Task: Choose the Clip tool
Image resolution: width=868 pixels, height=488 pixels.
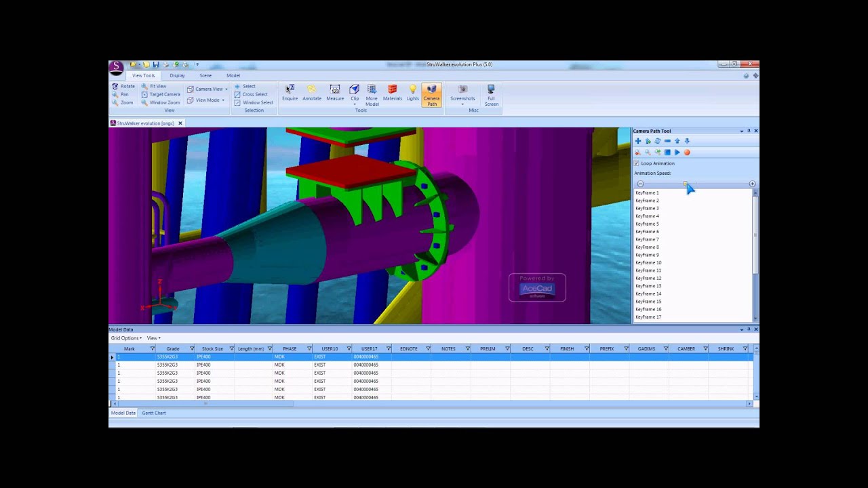Action: 355,94
